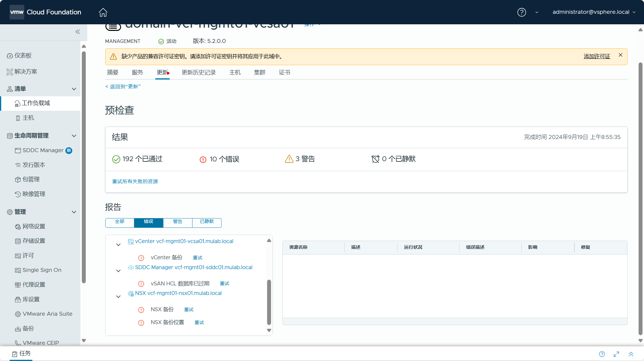Screen dimensions: 644x361
Task: Open SDDC Manager in lifecycle menu
Action: pyautogui.click(x=43, y=150)
